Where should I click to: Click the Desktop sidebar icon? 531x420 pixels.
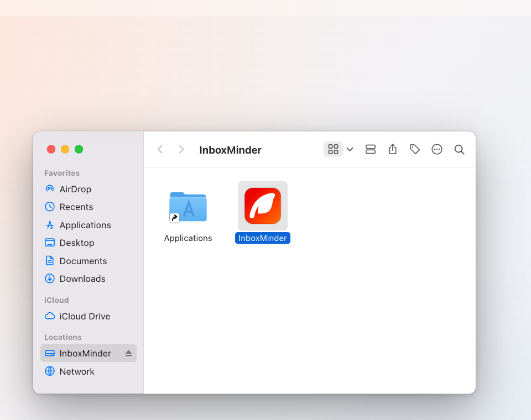(x=50, y=242)
